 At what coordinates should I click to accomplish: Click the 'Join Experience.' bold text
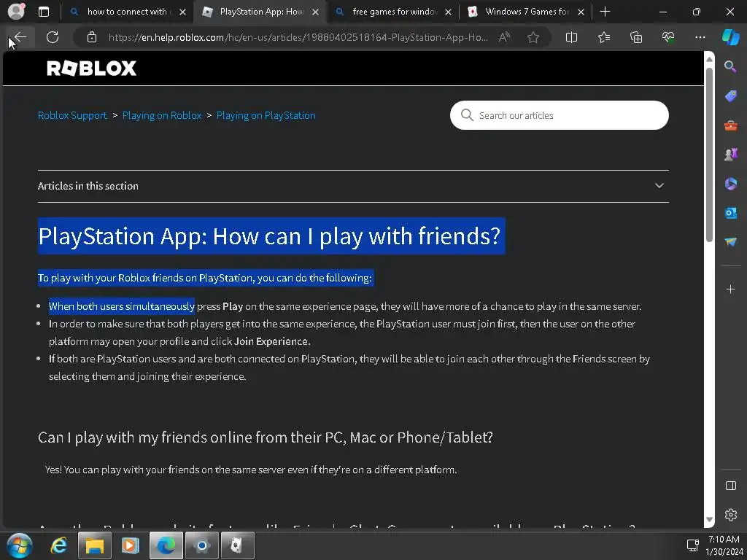[x=272, y=341]
